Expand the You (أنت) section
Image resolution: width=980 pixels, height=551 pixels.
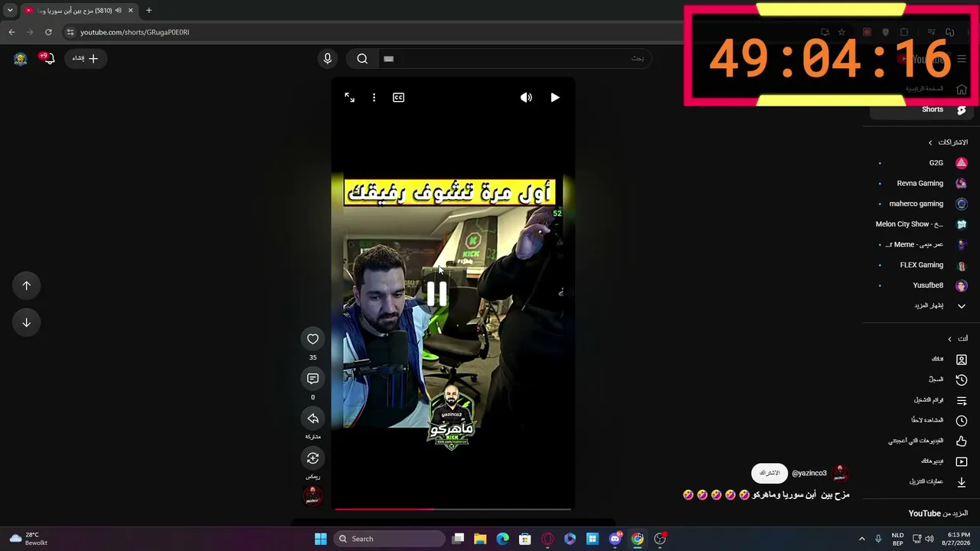point(958,339)
